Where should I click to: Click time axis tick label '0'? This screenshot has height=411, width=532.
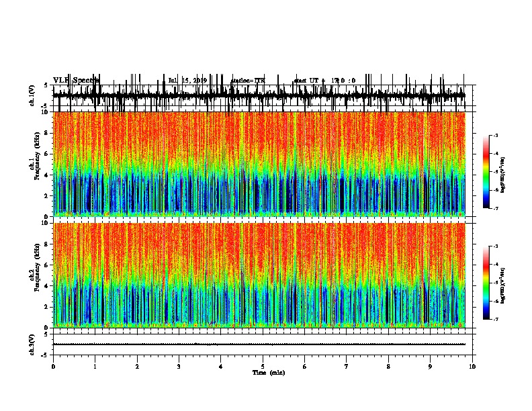click(x=53, y=367)
